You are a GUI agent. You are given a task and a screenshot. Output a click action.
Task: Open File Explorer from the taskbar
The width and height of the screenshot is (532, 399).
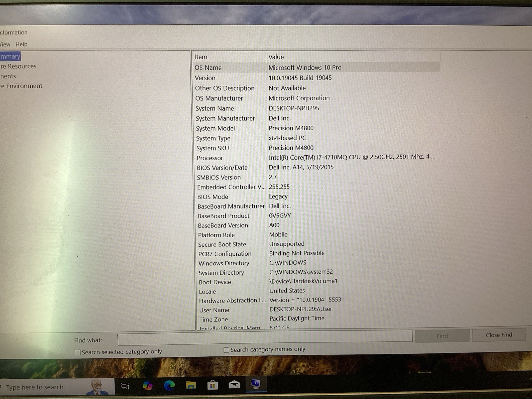point(191,385)
